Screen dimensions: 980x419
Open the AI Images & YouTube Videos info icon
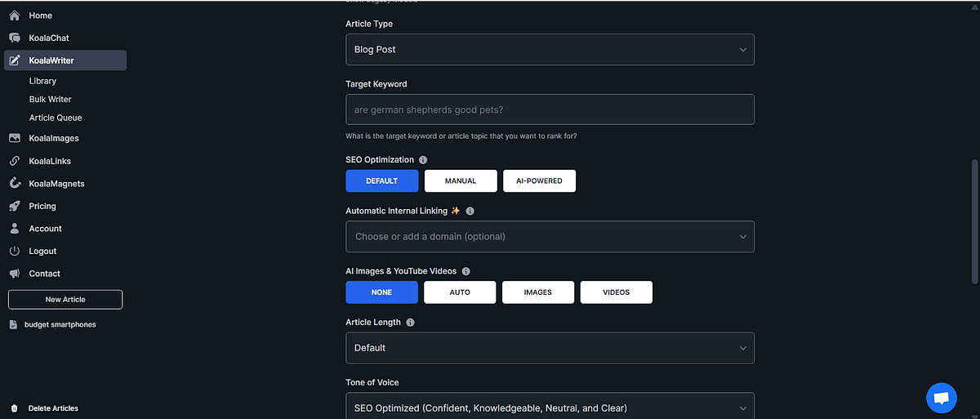465,271
